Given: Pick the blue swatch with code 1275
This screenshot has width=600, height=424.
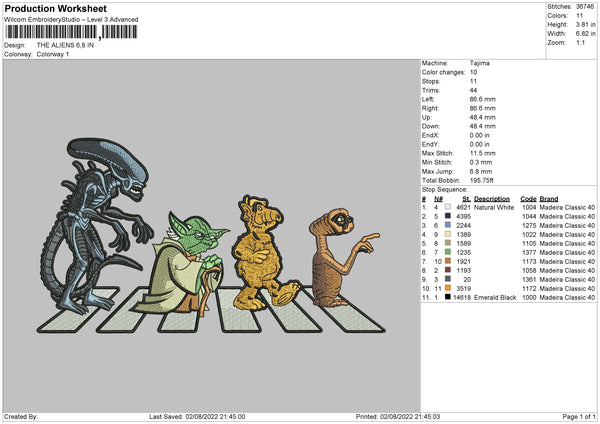Looking at the screenshot, I should (448, 225).
